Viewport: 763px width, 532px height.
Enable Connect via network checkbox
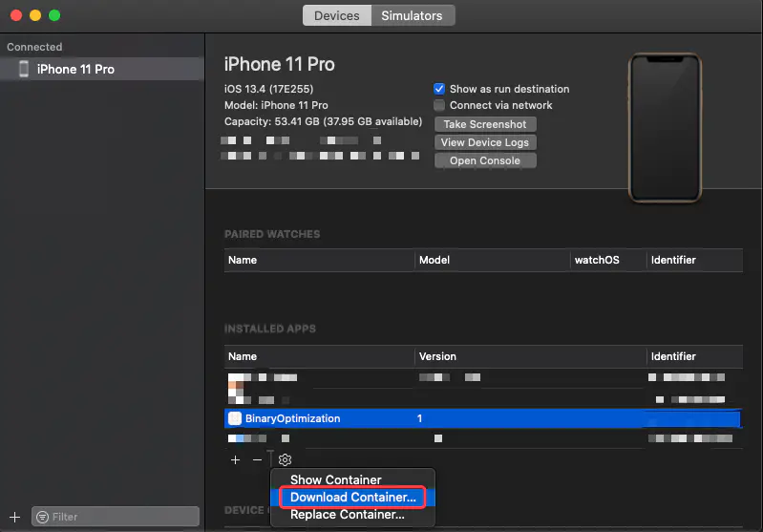pos(439,105)
